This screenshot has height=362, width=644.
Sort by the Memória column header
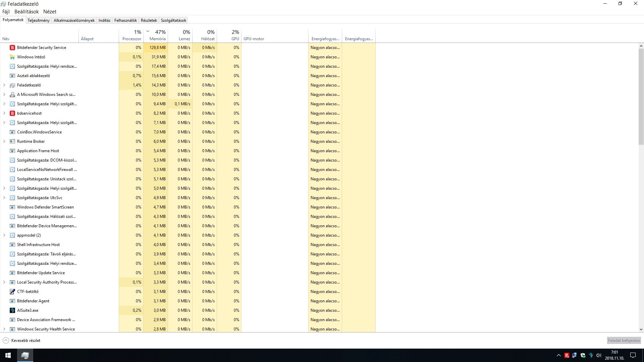156,36
